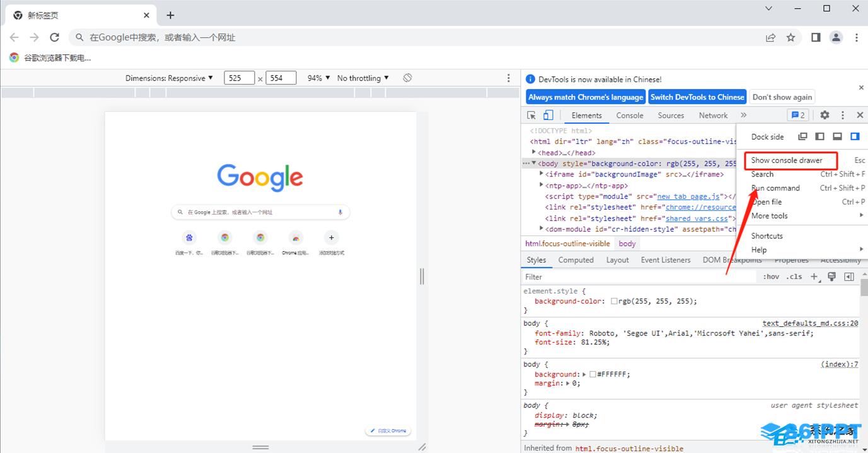Expand the ntp-app element node
This screenshot has width=868, height=453.
[541, 185]
